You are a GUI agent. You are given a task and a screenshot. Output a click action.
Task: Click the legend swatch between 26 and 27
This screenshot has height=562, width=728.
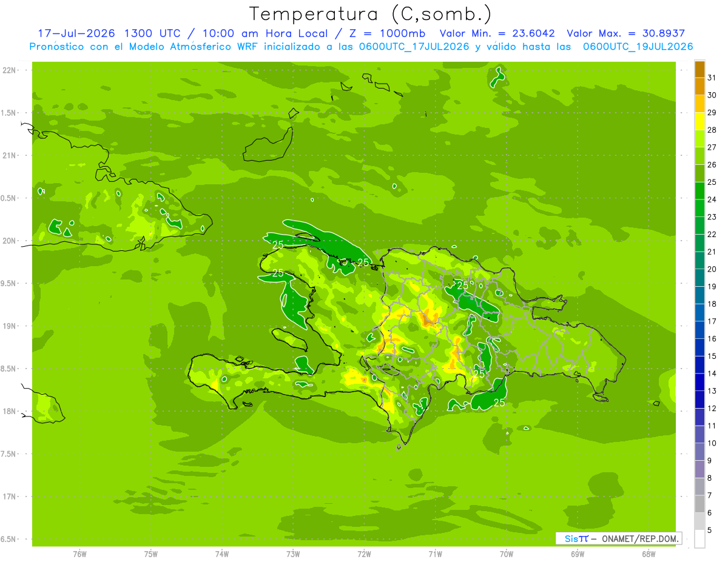point(699,156)
